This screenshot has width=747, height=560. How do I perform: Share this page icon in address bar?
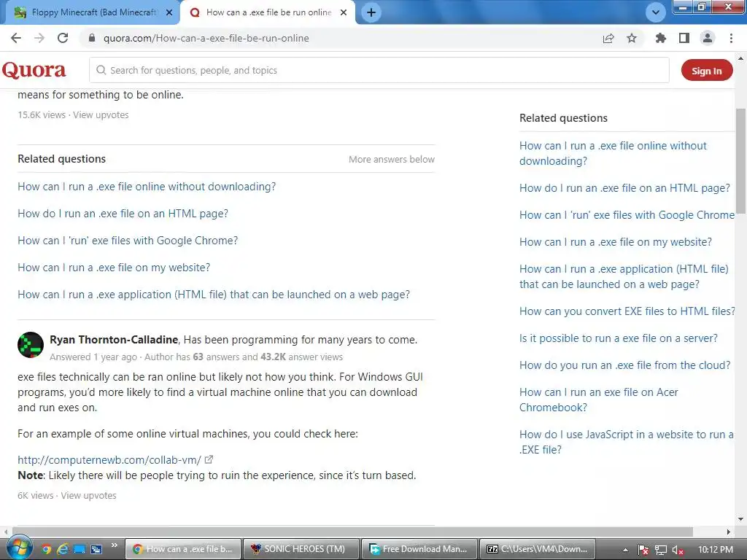tap(608, 38)
